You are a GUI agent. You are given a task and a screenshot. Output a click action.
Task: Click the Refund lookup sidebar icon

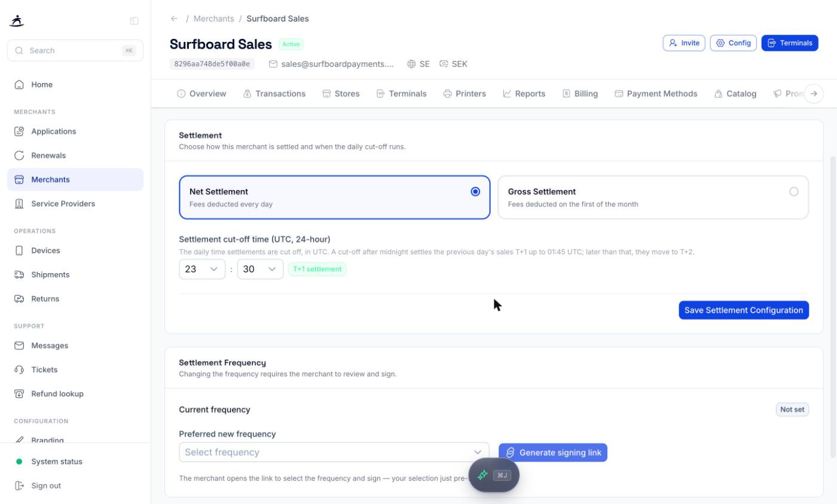[x=19, y=393]
